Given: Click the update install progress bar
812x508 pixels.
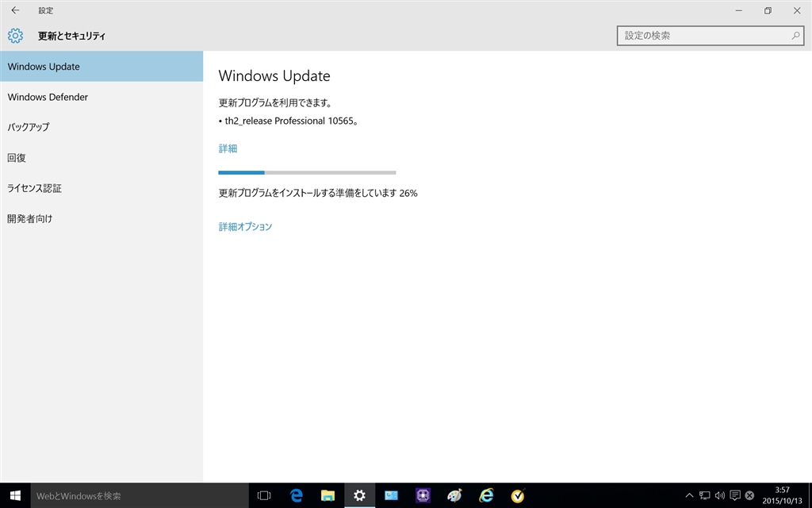Looking at the screenshot, I should 307,172.
